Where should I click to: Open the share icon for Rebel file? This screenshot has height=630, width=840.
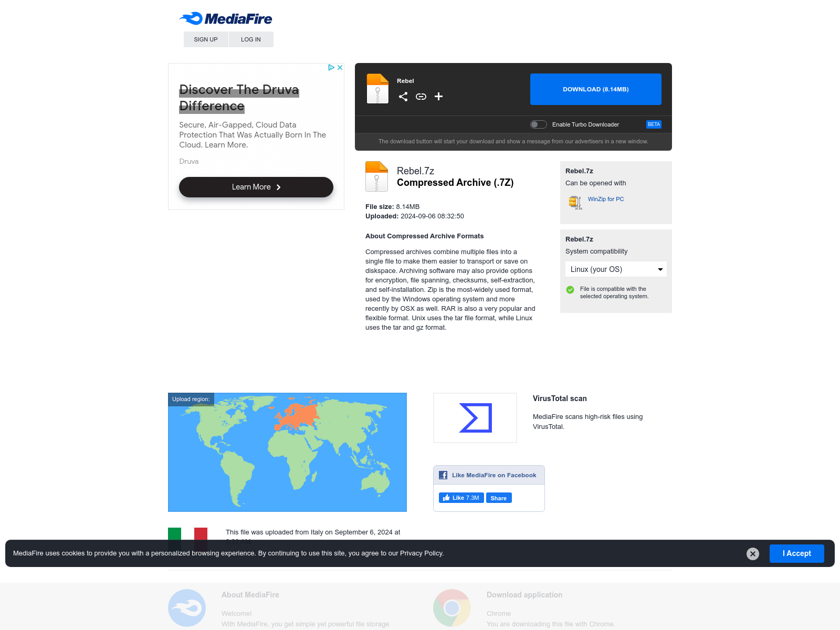(403, 97)
